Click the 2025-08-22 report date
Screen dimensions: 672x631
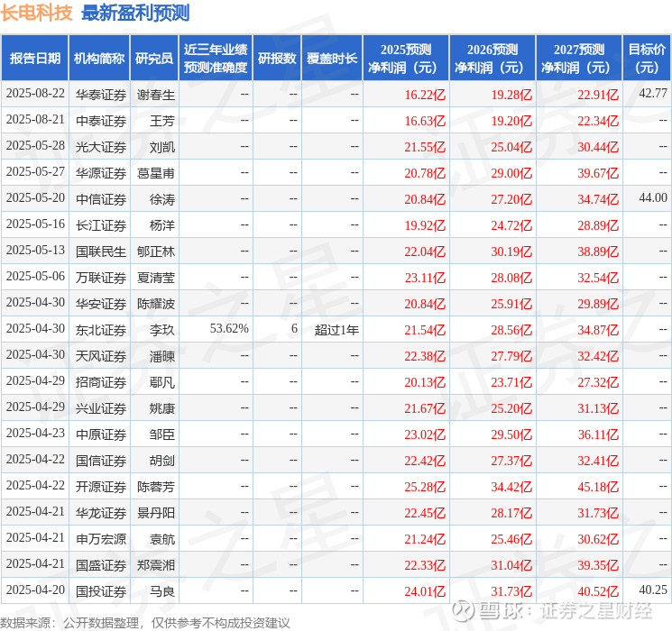pyautogui.click(x=35, y=93)
